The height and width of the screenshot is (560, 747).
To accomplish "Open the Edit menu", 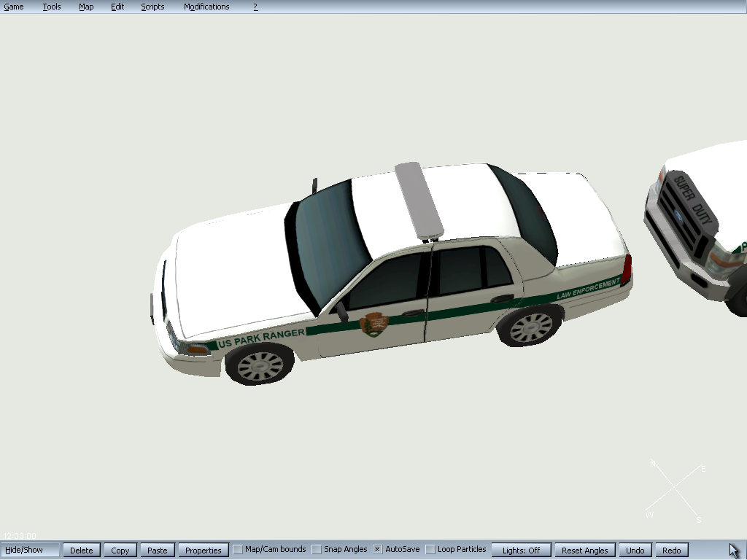I will pyautogui.click(x=117, y=7).
